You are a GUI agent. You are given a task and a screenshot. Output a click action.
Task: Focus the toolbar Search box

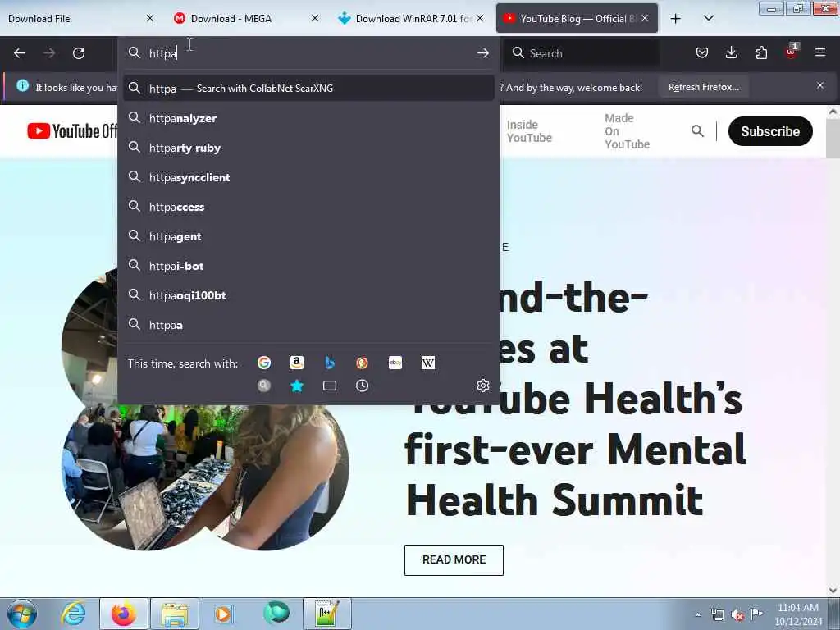tap(582, 53)
